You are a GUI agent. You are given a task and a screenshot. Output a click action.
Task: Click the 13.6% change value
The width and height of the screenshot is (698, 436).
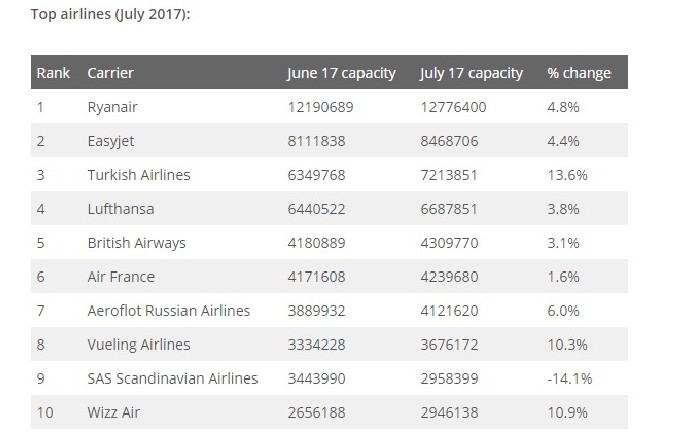point(567,175)
